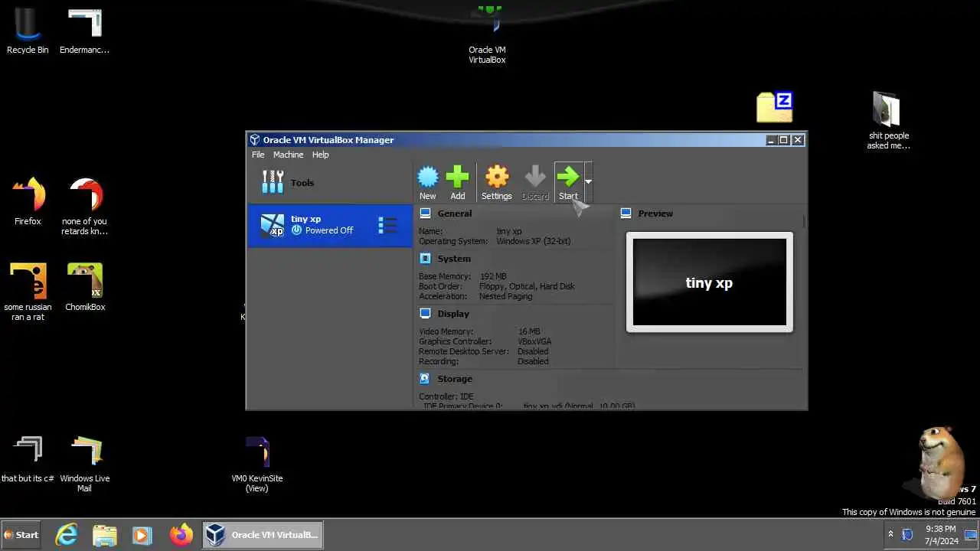Select the ChomikBox desktop icon
Viewport: 980px width, 551px height.
click(x=85, y=287)
